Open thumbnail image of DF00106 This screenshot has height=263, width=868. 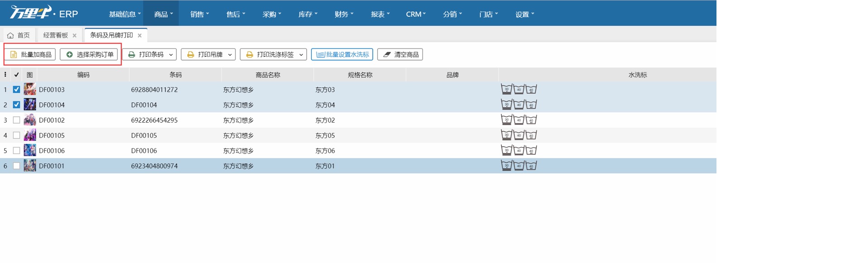pos(30,150)
